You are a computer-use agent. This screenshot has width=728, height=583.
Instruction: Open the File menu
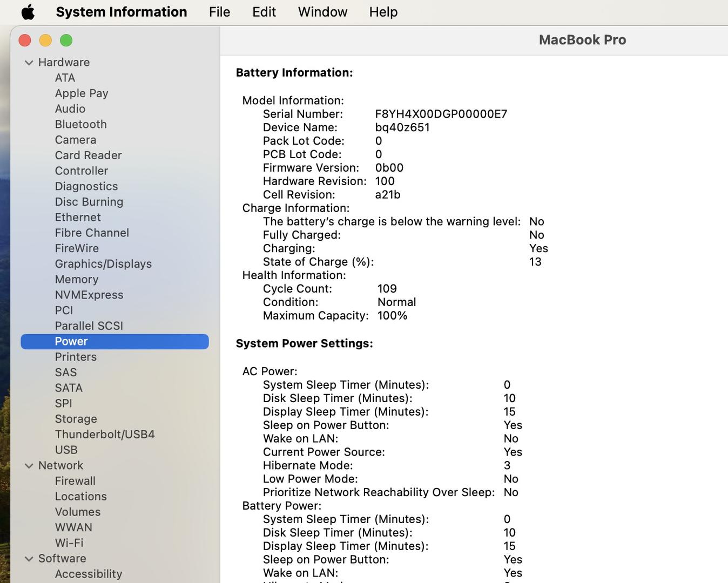click(x=219, y=12)
